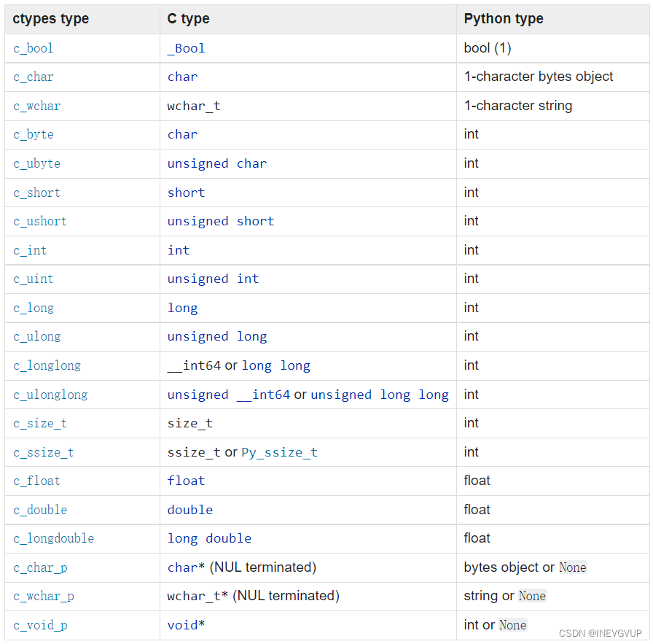The image size is (653, 644).
Task: Open the c_wchar link
Action: [x=36, y=106]
